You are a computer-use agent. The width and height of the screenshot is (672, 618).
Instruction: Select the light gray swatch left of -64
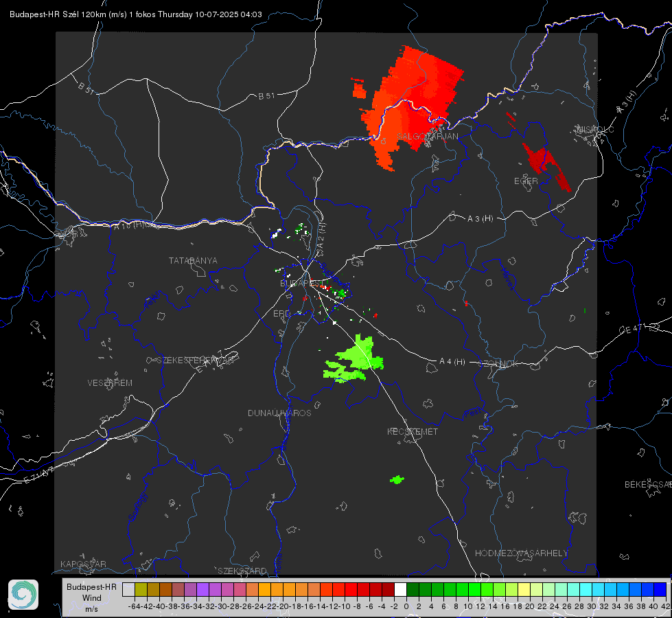[x=128, y=590]
